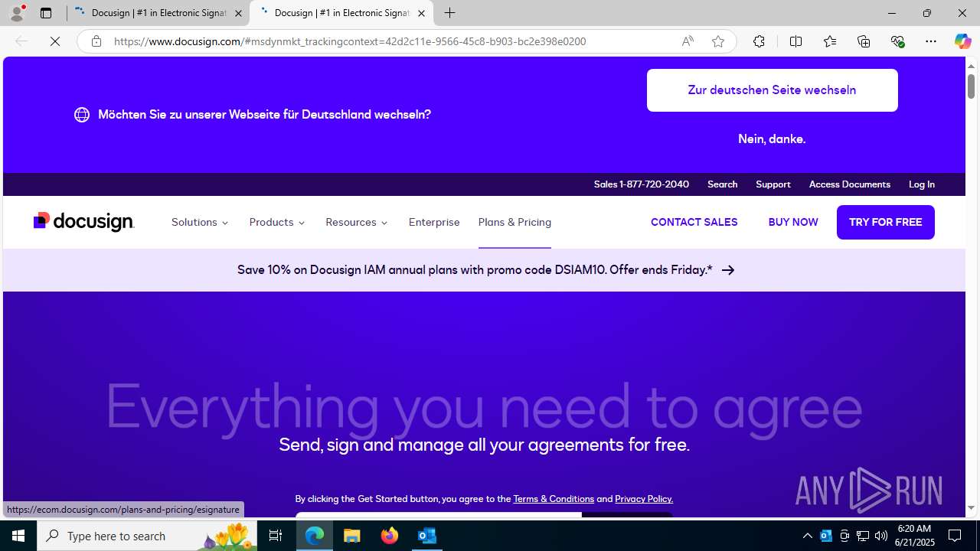Image resolution: width=980 pixels, height=551 pixels.
Task: Click the globe icon in language banner
Action: [82, 115]
